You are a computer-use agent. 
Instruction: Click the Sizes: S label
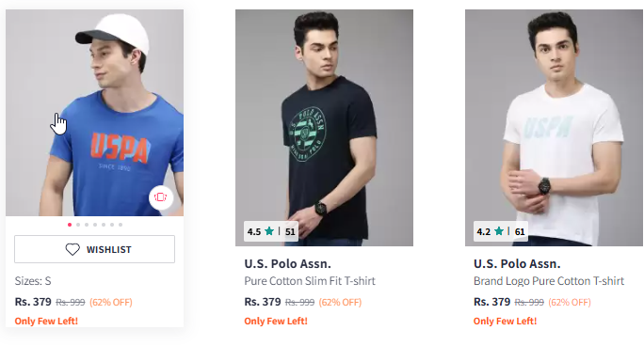(33, 281)
